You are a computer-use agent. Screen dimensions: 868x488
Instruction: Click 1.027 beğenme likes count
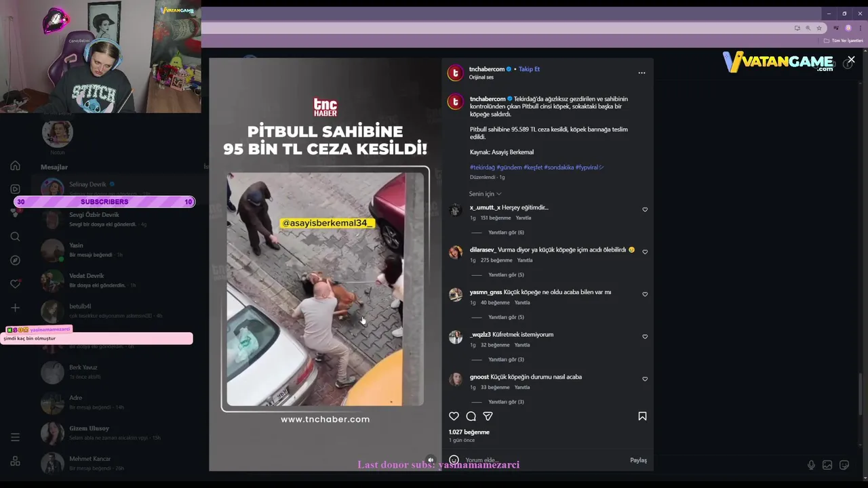(469, 432)
